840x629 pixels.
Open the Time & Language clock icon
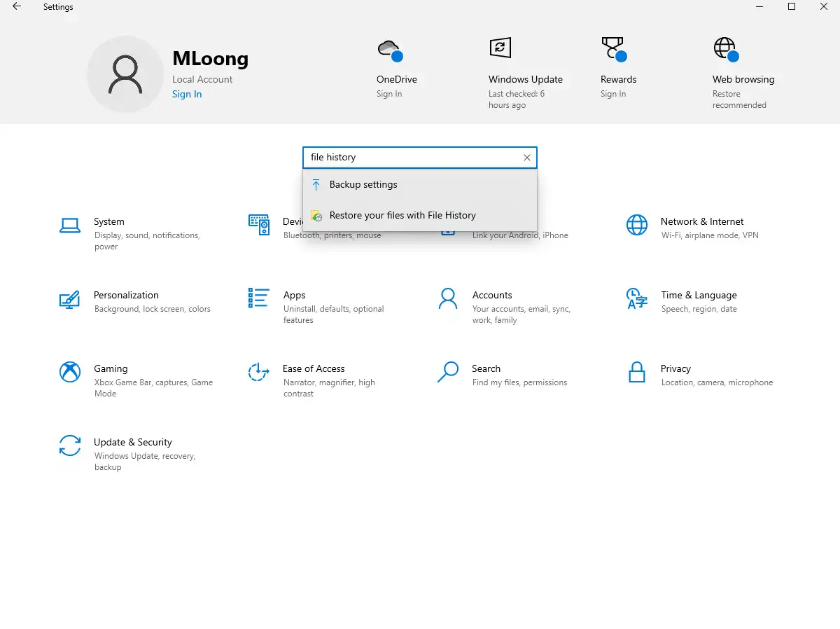click(x=637, y=298)
